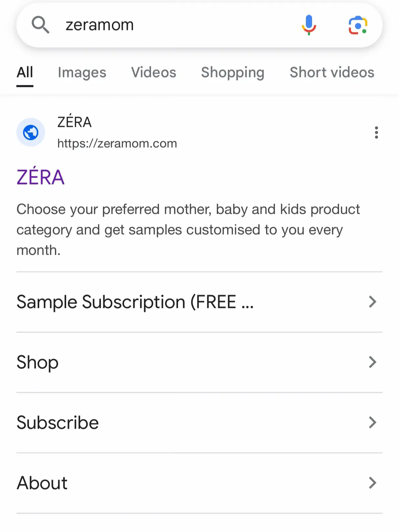This screenshot has width=399, height=532.
Task: Click the https://zeramom.com URL
Action: tap(117, 144)
